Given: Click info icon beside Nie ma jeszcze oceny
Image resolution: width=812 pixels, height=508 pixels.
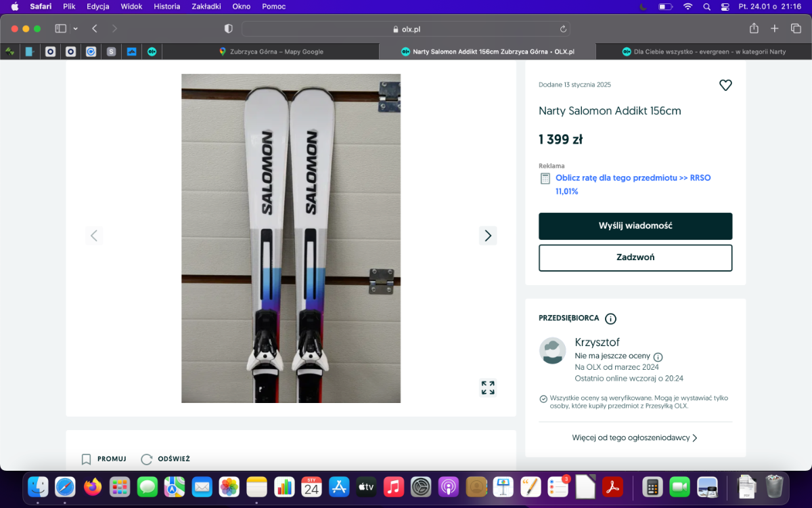Looking at the screenshot, I should [658, 357].
